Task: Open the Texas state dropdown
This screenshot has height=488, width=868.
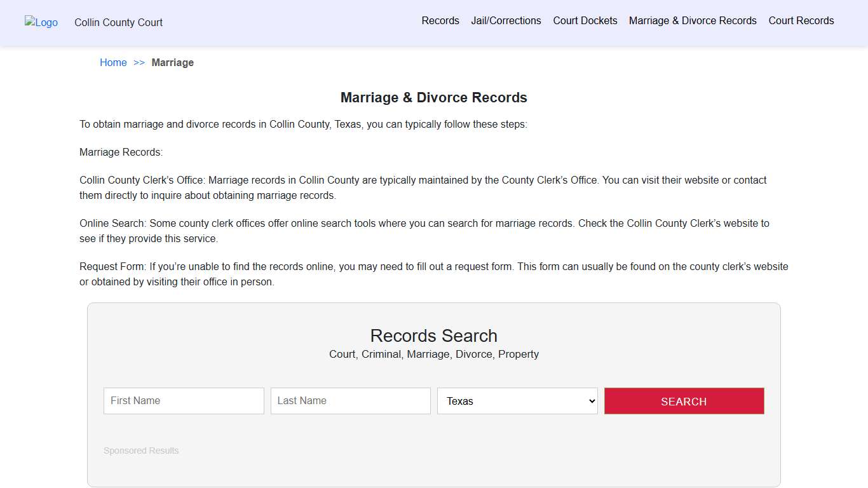Action: click(517, 401)
